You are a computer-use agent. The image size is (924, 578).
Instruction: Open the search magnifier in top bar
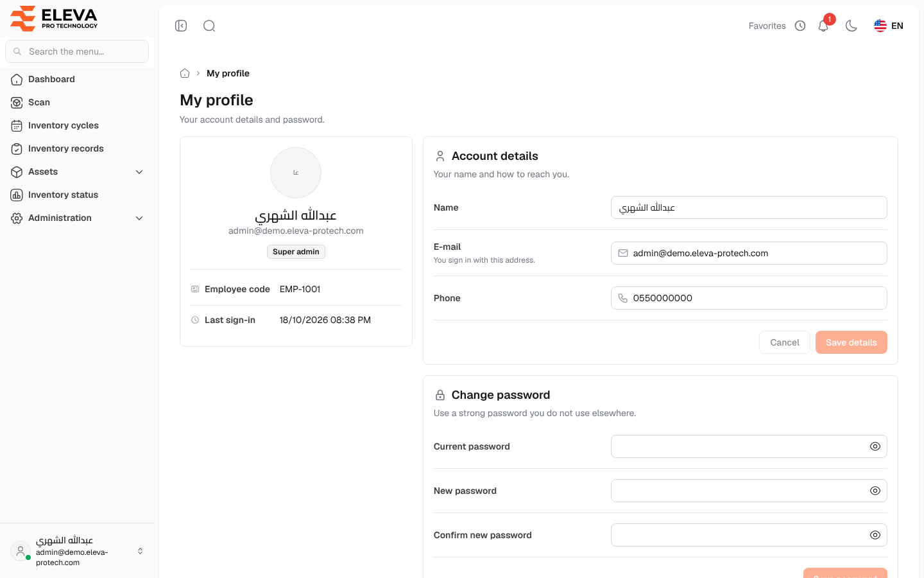tap(209, 26)
